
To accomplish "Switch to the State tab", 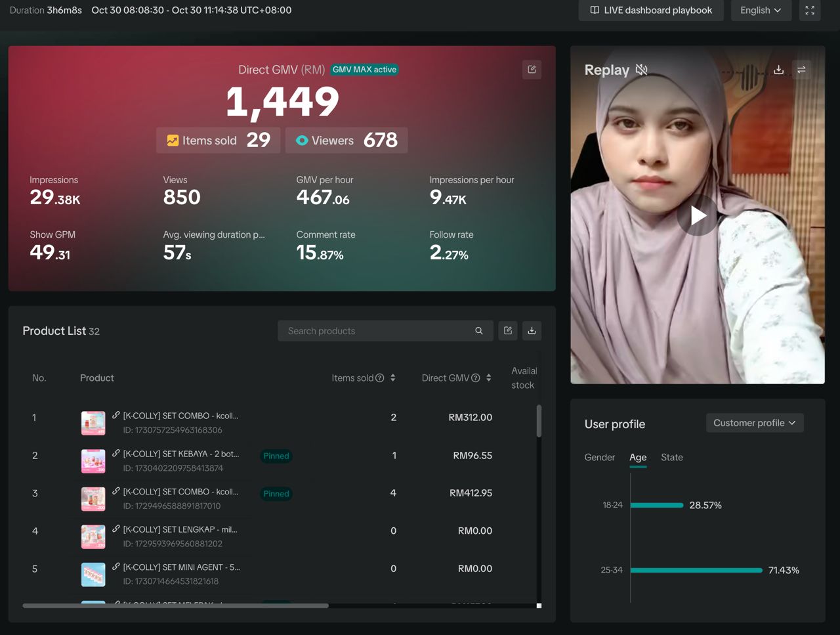I will [671, 458].
